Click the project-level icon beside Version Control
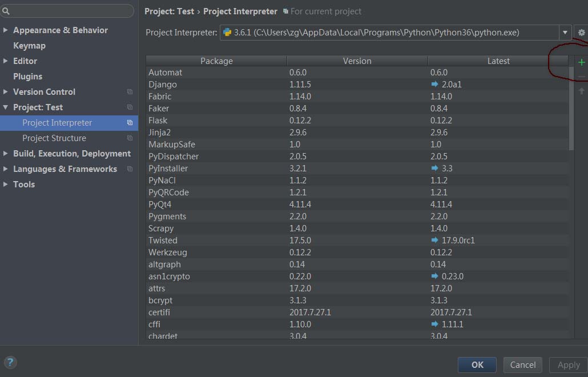Viewport: 588px width, 377px height. pyautogui.click(x=130, y=92)
